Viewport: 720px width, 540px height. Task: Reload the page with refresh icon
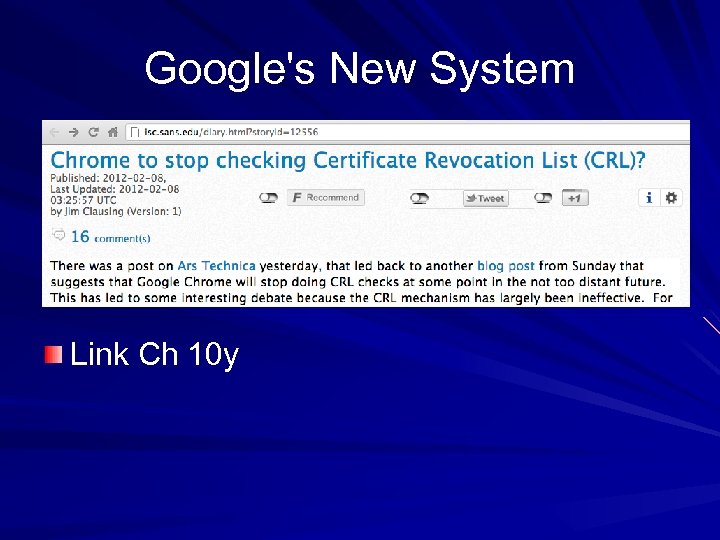94,132
